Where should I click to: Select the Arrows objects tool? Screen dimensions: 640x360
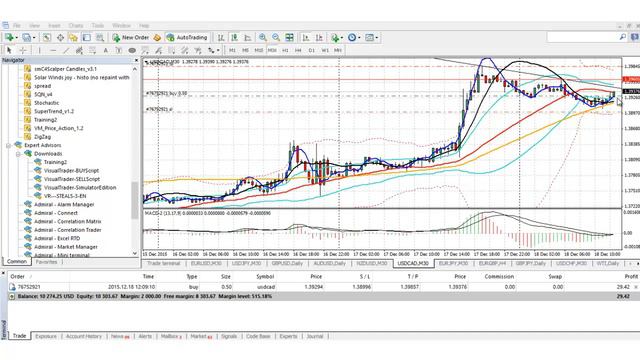point(211,50)
